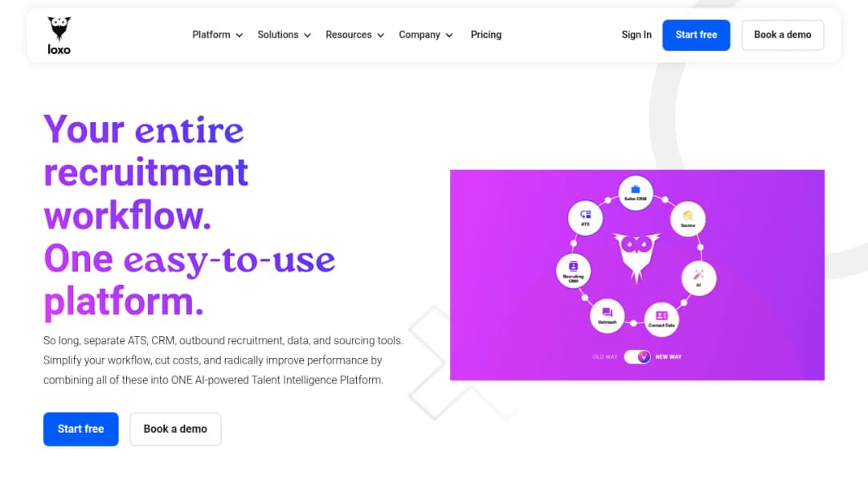Click Start free below the hero text
This screenshot has height=489, width=868.
(x=81, y=429)
